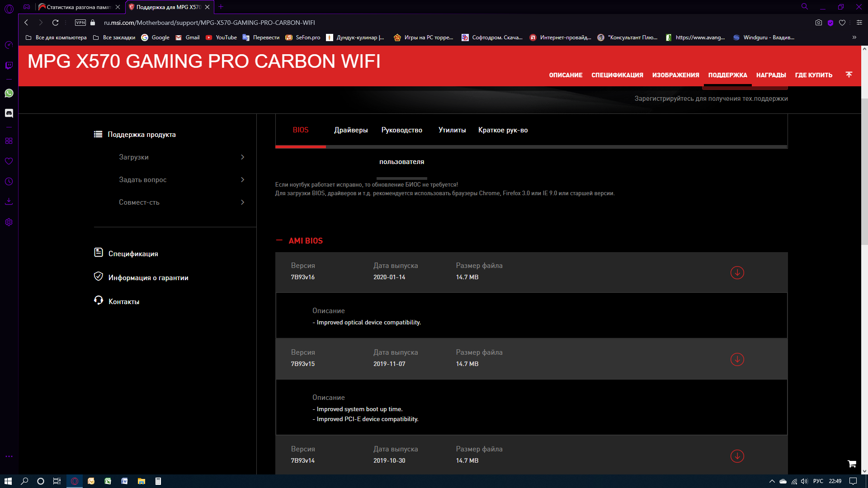This screenshot has height=488, width=868.
Task: Switch to the Драйверы tab
Action: 351,130
